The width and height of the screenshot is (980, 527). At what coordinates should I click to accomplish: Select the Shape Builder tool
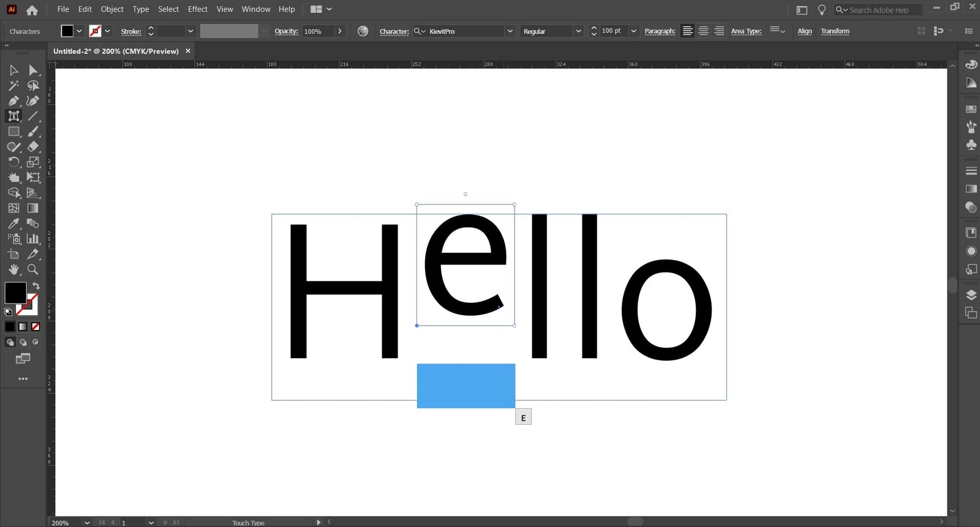click(13, 193)
